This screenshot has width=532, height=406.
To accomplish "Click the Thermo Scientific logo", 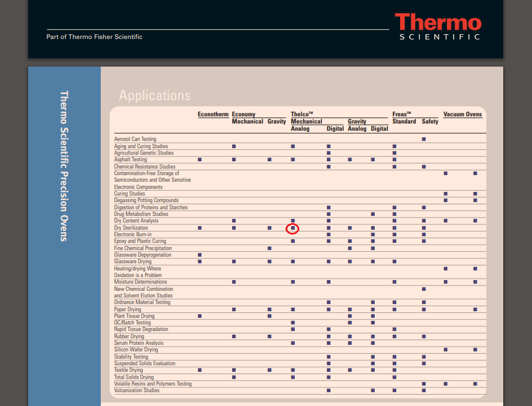I will pos(438,28).
